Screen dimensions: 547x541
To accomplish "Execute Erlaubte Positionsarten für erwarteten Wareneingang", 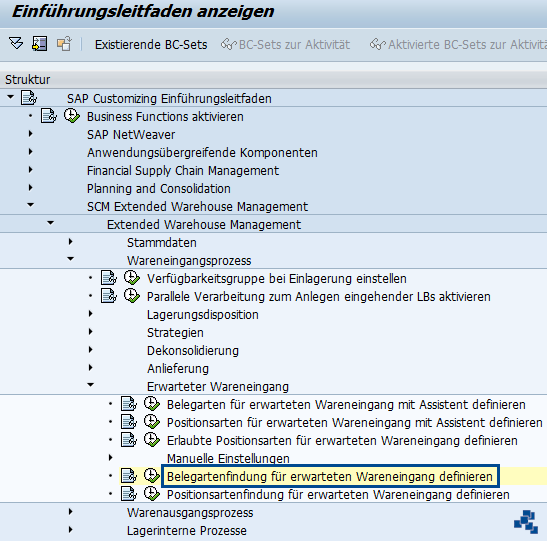I will 152,440.
